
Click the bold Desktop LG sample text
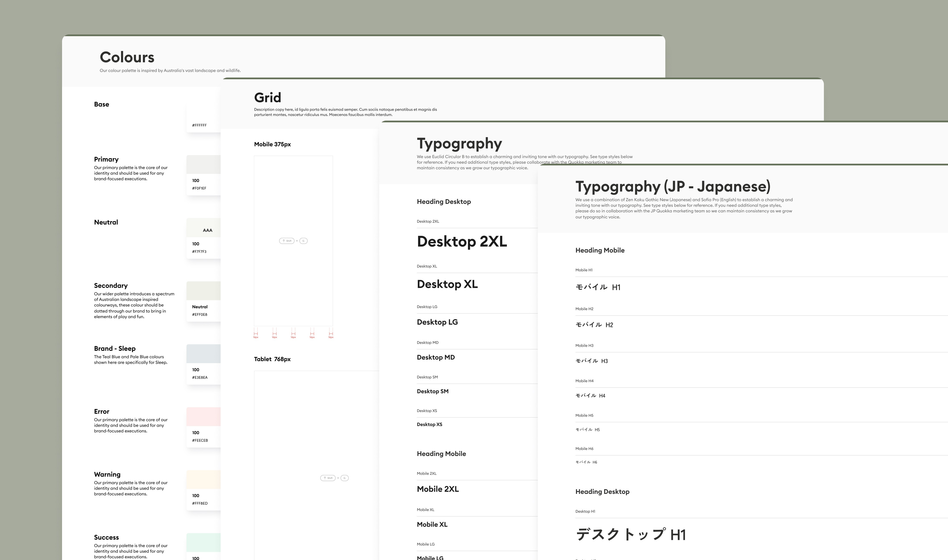[437, 322]
